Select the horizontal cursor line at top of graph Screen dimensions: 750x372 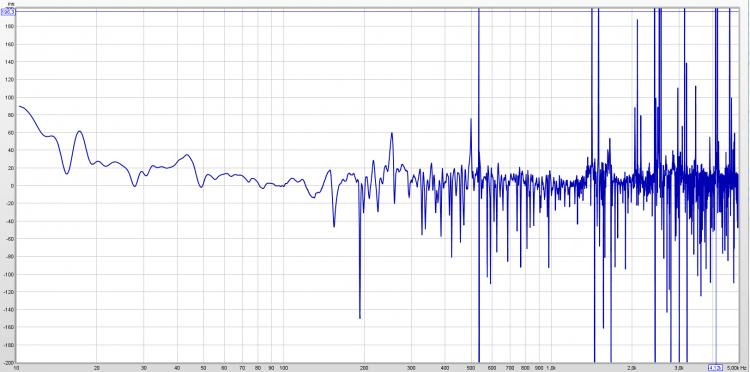[378, 11]
